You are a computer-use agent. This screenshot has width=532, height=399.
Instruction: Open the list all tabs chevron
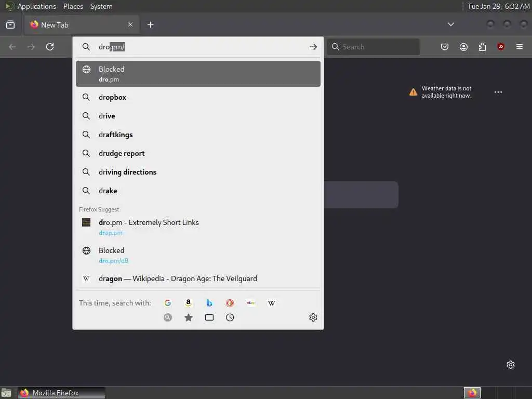click(450, 24)
